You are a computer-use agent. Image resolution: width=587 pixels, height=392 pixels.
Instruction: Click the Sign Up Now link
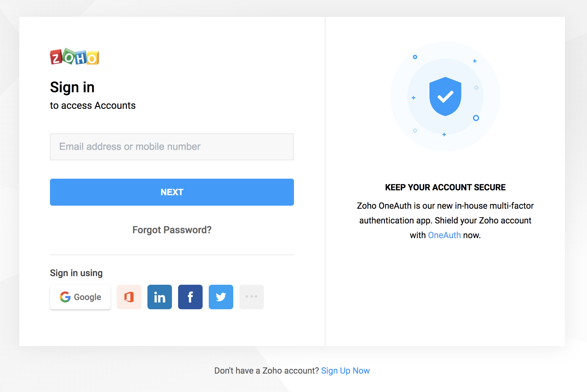coord(345,371)
